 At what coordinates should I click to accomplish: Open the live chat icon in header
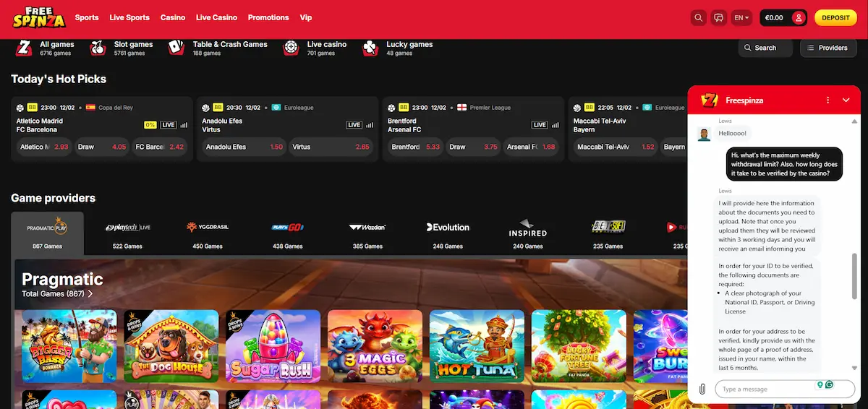(718, 17)
